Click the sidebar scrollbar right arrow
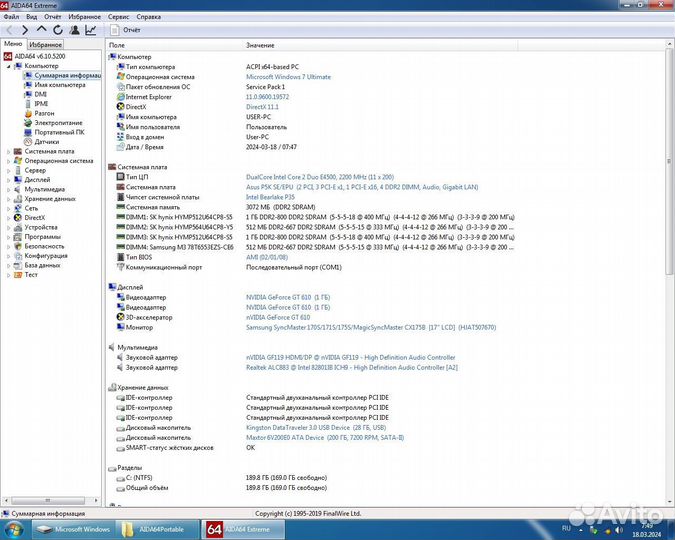Viewport: 675px width, 540px height. tap(96, 500)
